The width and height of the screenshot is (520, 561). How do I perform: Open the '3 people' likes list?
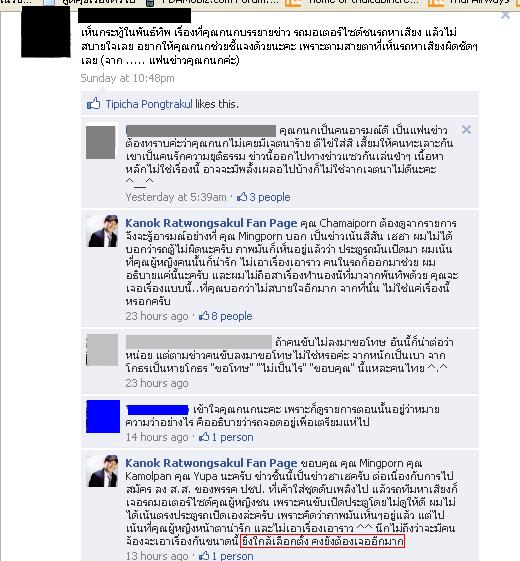270,197
